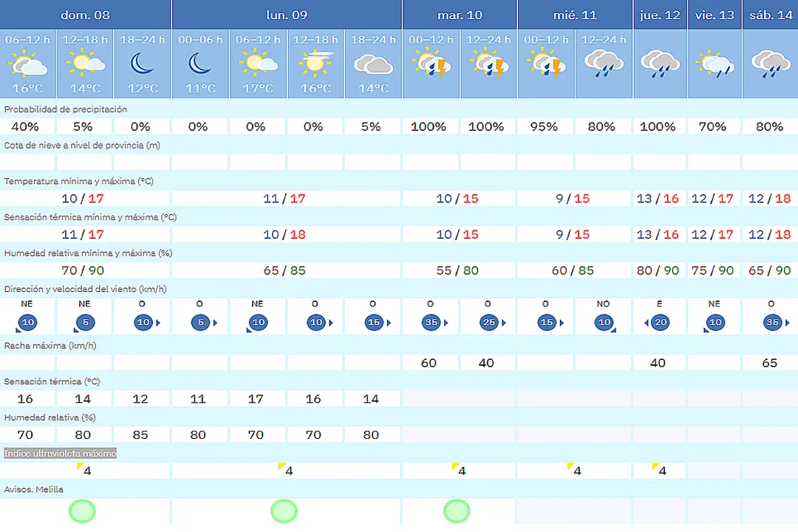Click the 06–12 h header under dom. 08
This screenshot has height=532, width=798.
tap(27, 39)
